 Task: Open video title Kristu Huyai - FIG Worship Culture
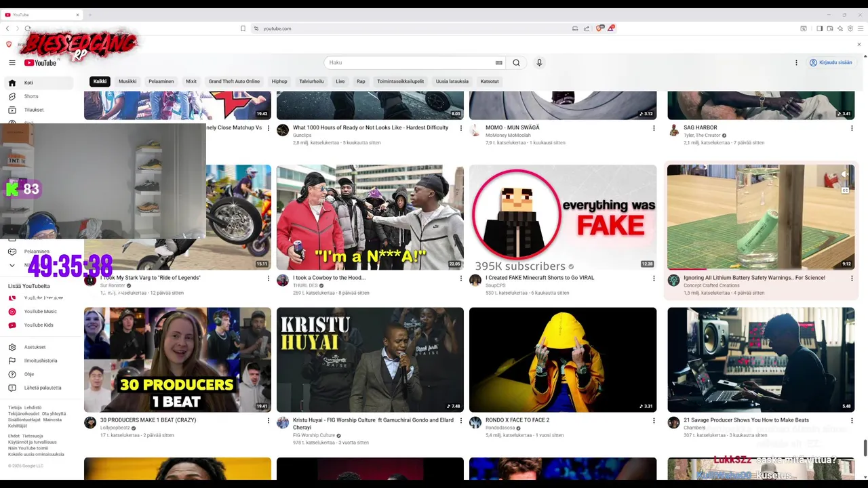pos(373,424)
